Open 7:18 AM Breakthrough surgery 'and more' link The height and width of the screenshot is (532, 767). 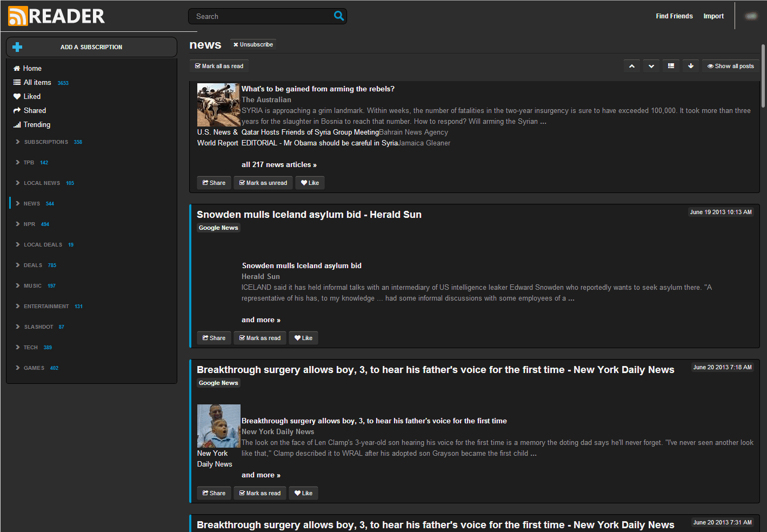[261, 475]
